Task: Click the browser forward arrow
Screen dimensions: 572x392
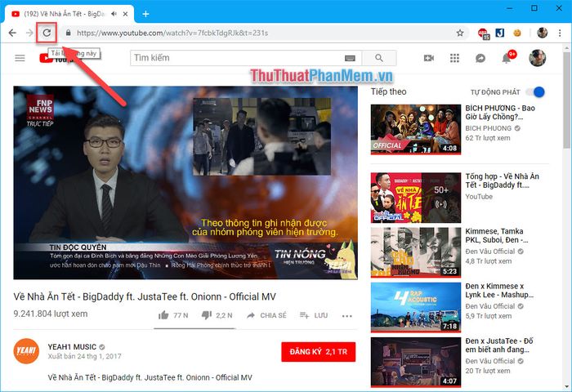Action: (x=29, y=33)
